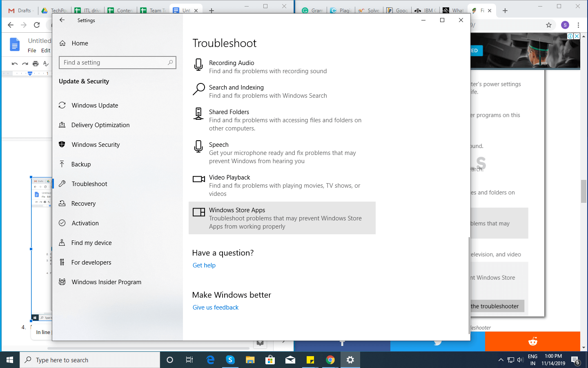Click the Get help link
This screenshot has width=588, height=368.
(204, 265)
